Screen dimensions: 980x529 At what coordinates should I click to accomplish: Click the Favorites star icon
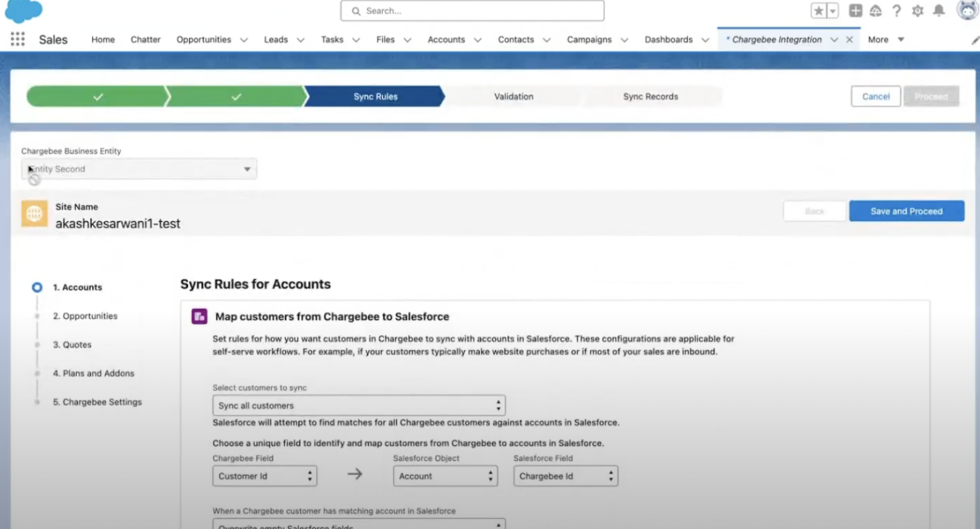(x=818, y=11)
